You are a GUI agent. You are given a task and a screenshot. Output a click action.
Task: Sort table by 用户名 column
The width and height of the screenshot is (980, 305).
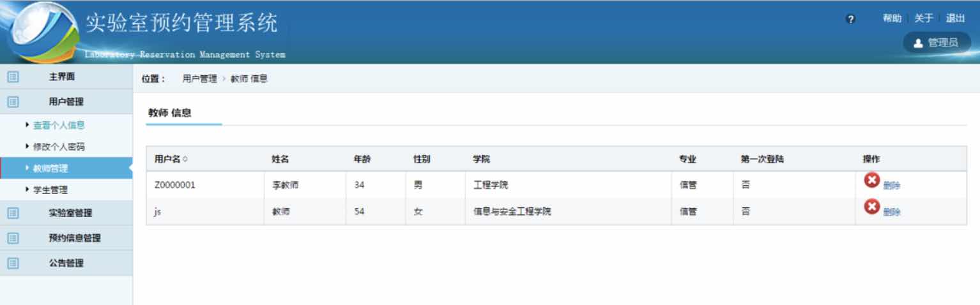[171, 160]
